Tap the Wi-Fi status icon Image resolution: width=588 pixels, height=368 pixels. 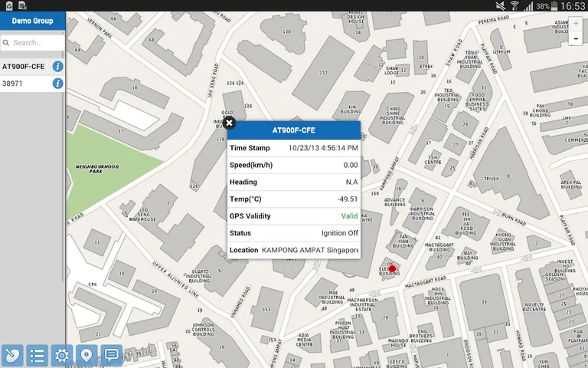(514, 5)
